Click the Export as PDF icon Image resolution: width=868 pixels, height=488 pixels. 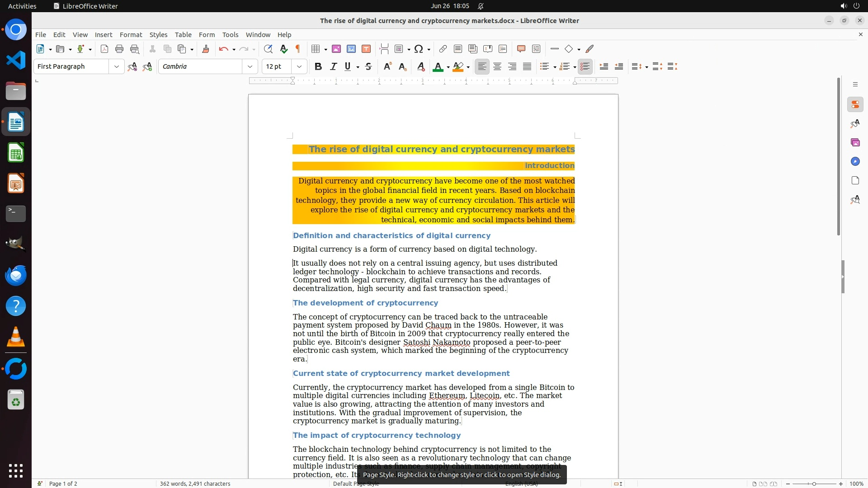point(104,49)
